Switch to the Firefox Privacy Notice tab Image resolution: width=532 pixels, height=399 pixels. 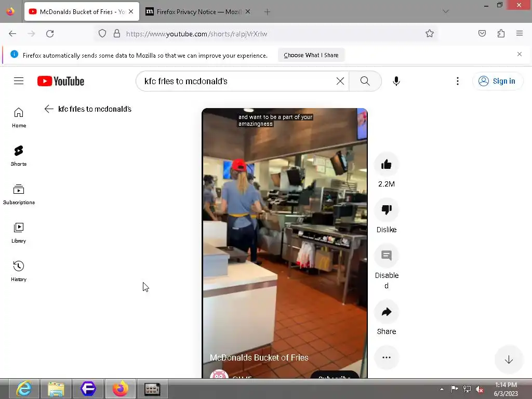click(198, 11)
